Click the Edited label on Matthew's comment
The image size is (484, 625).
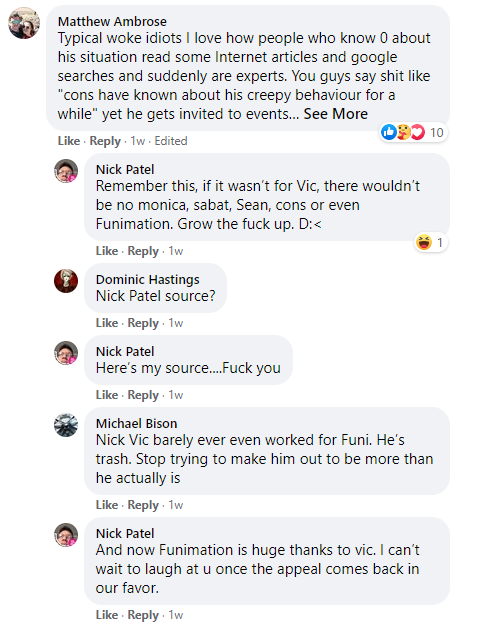171,141
